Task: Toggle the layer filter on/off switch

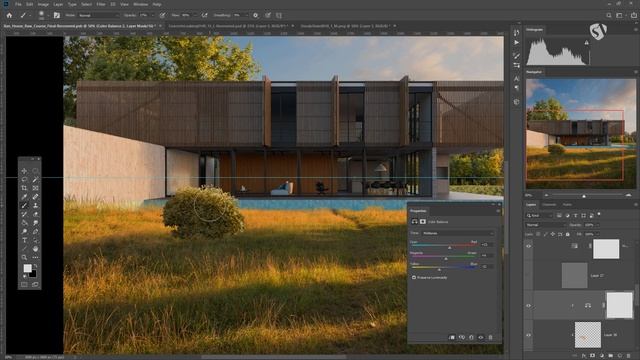Action: pos(599,214)
